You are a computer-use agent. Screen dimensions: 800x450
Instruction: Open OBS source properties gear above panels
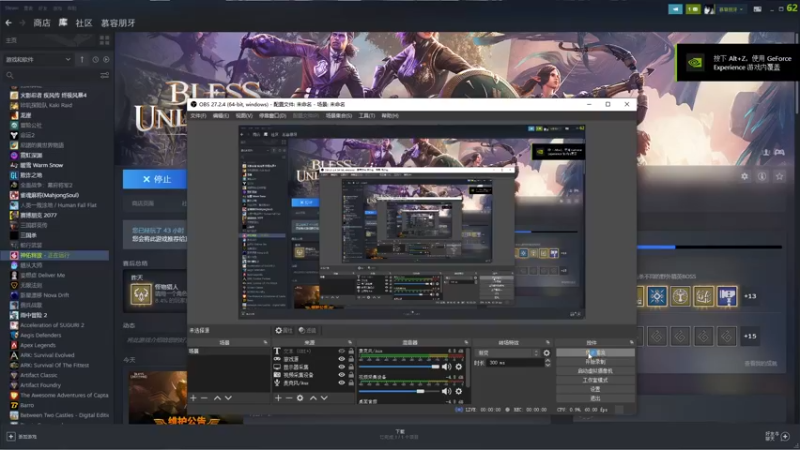click(x=284, y=331)
